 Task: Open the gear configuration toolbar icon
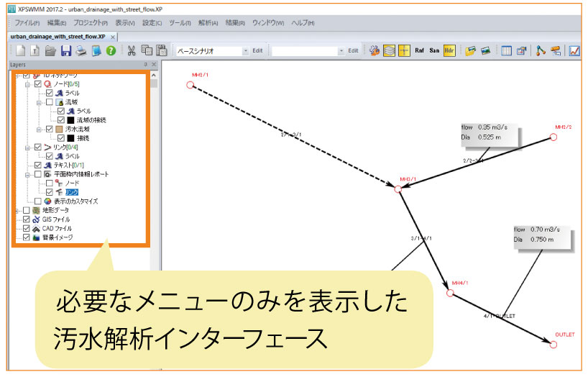click(x=375, y=50)
